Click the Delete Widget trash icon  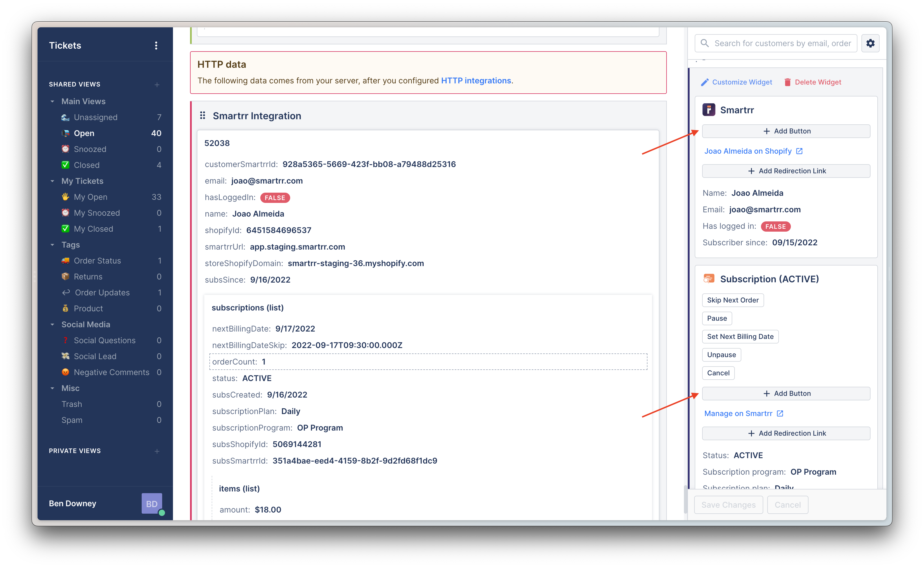coord(787,82)
